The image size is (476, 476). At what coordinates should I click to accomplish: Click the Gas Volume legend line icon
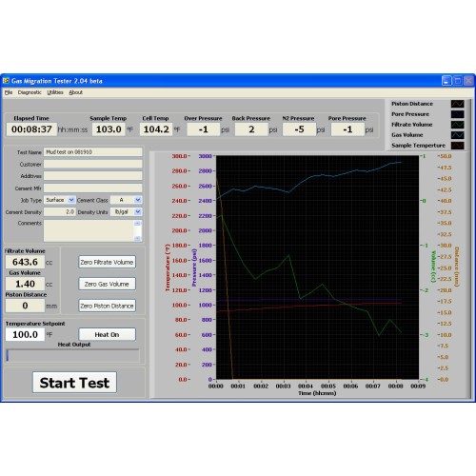click(x=457, y=135)
